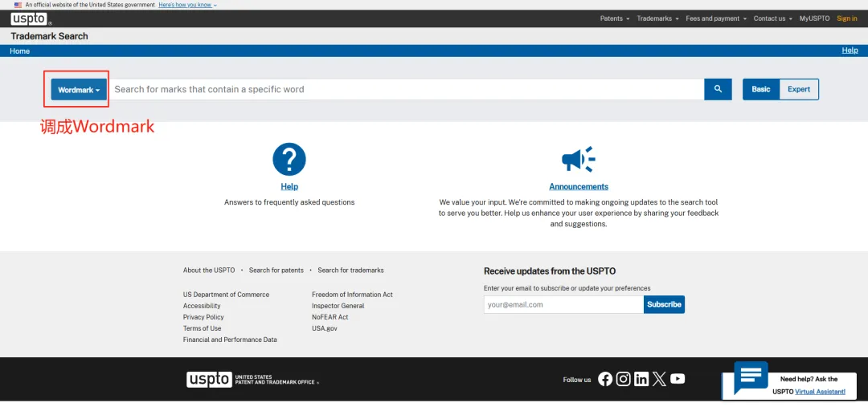Open the Accessibility footer link

202,305
